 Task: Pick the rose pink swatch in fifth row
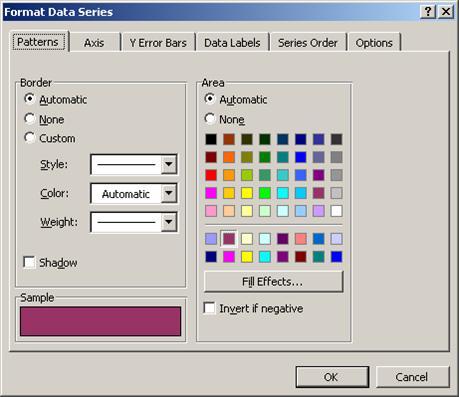(211, 211)
